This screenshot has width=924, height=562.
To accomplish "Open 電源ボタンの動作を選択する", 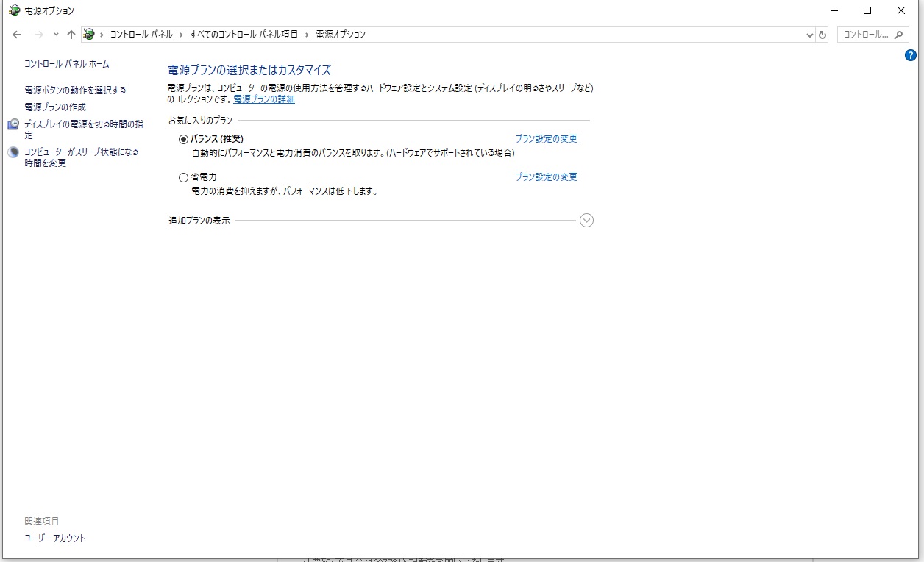I will click(x=75, y=90).
